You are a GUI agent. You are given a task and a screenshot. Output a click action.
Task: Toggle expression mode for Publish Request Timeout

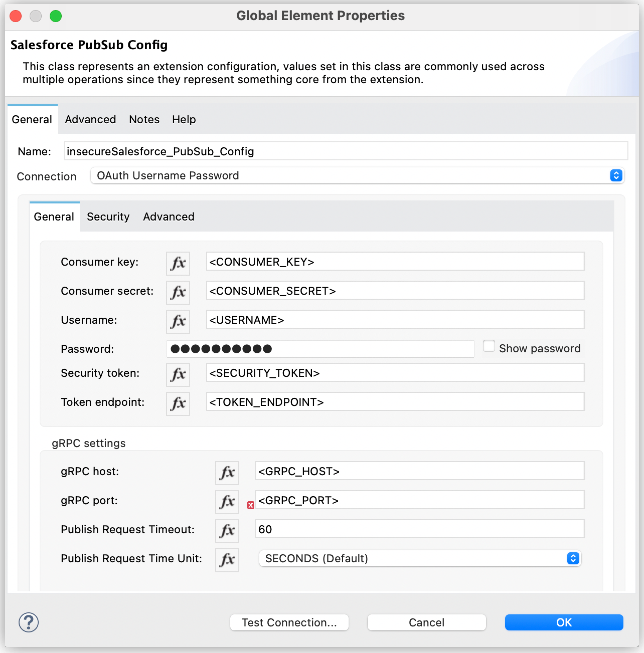pos(227,531)
